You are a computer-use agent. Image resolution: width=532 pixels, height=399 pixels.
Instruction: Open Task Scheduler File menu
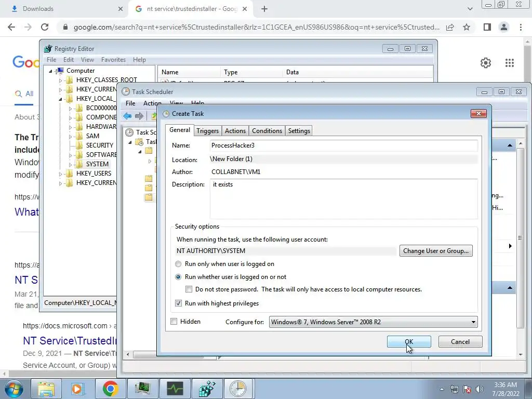(x=130, y=103)
